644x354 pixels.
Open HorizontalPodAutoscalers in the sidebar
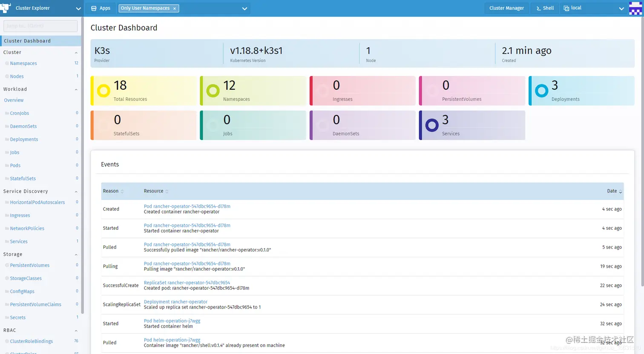click(37, 203)
